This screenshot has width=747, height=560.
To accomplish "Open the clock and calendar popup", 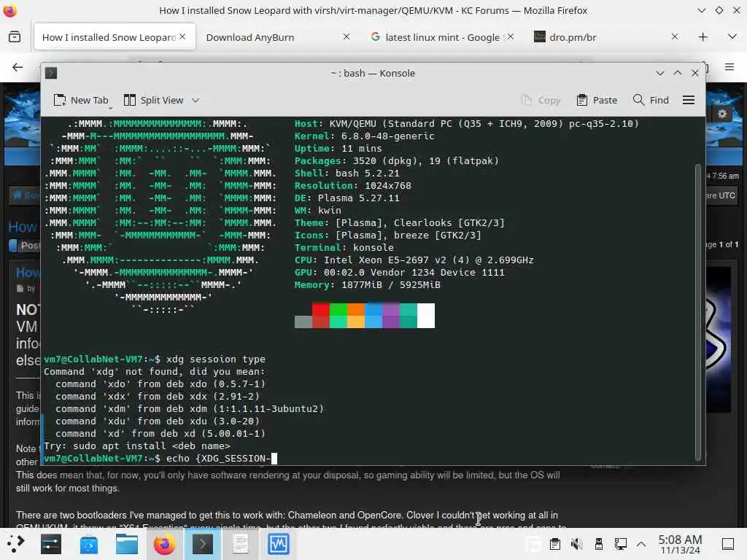I will tap(681, 544).
